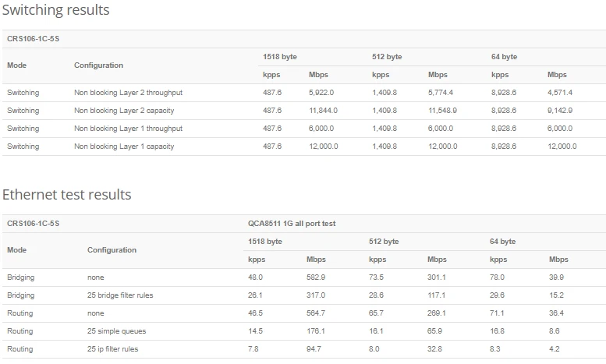Click the '25 simple queues' configuration cell
The width and height of the screenshot is (606, 364).
pos(116,331)
